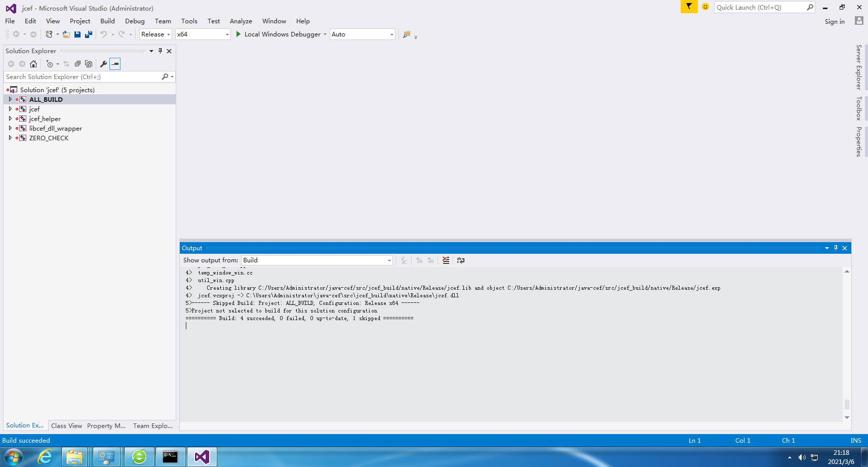
Task: Toggle word wrap in the Output panel
Action: (460, 260)
